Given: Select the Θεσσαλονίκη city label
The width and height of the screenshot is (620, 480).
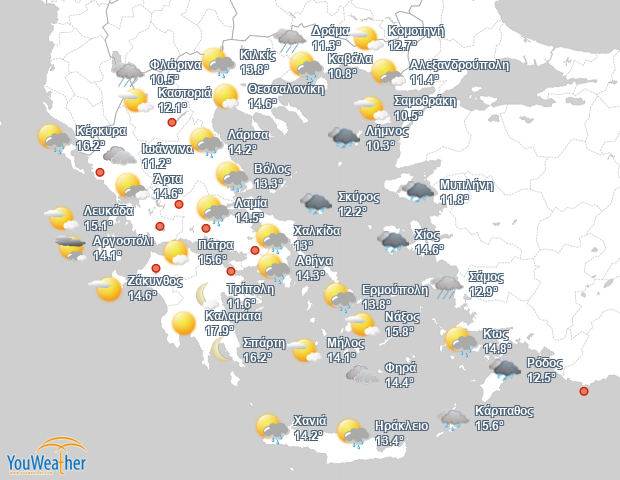Looking at the screenshot, I should coord(286,89).
